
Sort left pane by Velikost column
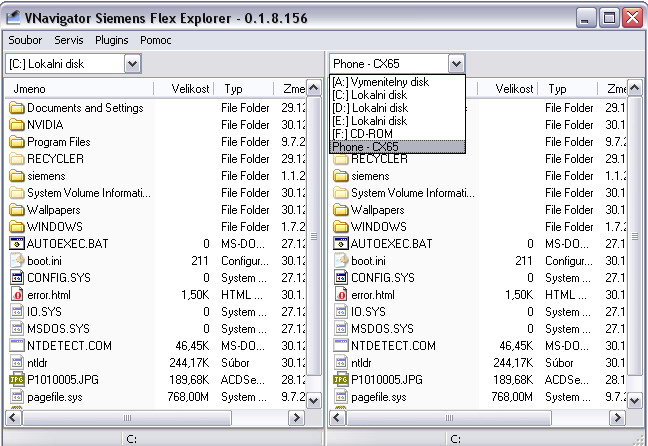coord(184,89)
